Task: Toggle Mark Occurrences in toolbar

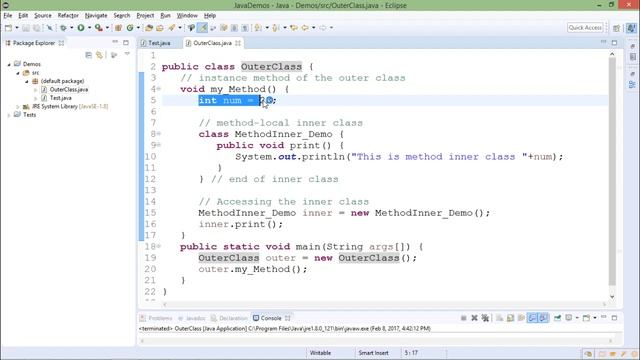Action: [202, 28]
